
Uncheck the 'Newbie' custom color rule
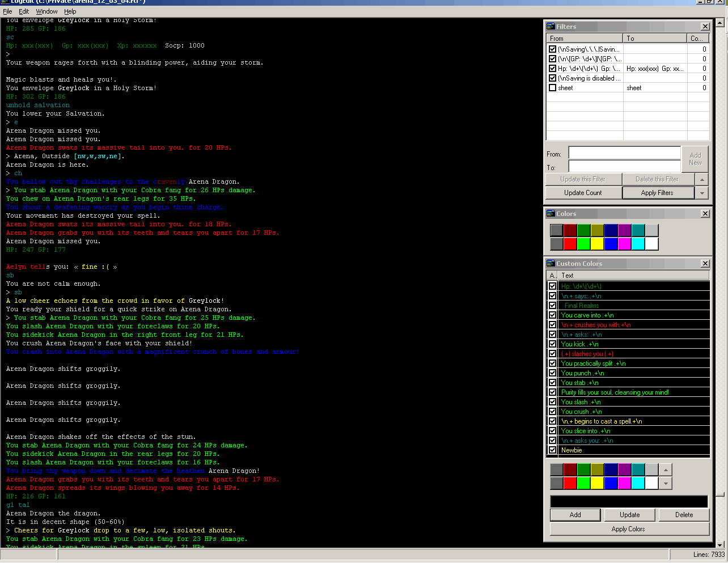click(553, 450)
